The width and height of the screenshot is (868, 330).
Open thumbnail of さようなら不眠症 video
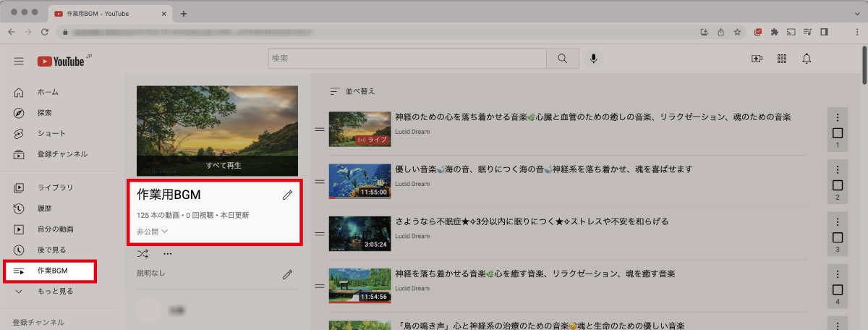point(360,234)
